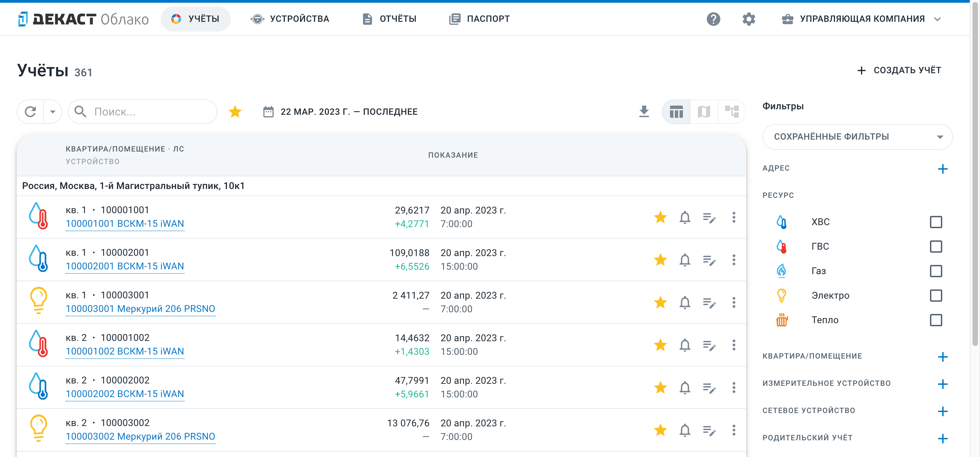
Task: Click the Квартира/помещение · ЛС column header
Action: [125, 149]
